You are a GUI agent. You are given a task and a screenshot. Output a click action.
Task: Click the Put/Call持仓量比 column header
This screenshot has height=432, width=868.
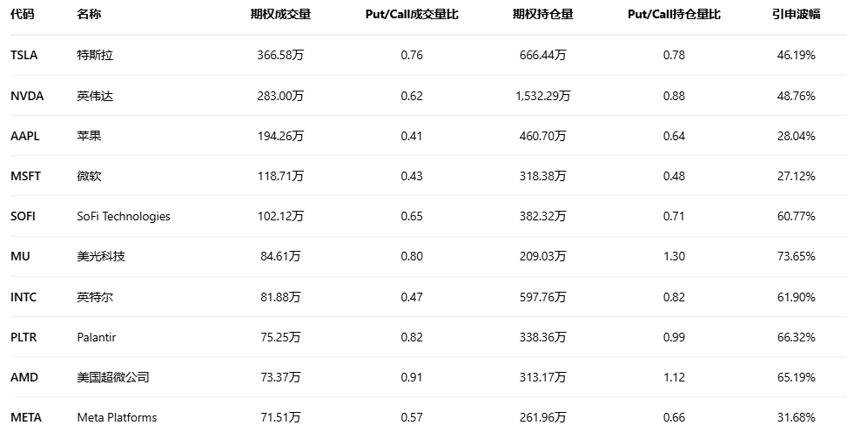click(x=674, y=15)
